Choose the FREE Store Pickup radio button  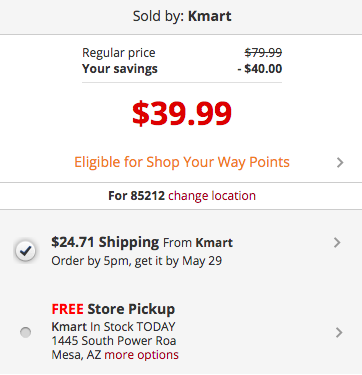tap(25, 332)
